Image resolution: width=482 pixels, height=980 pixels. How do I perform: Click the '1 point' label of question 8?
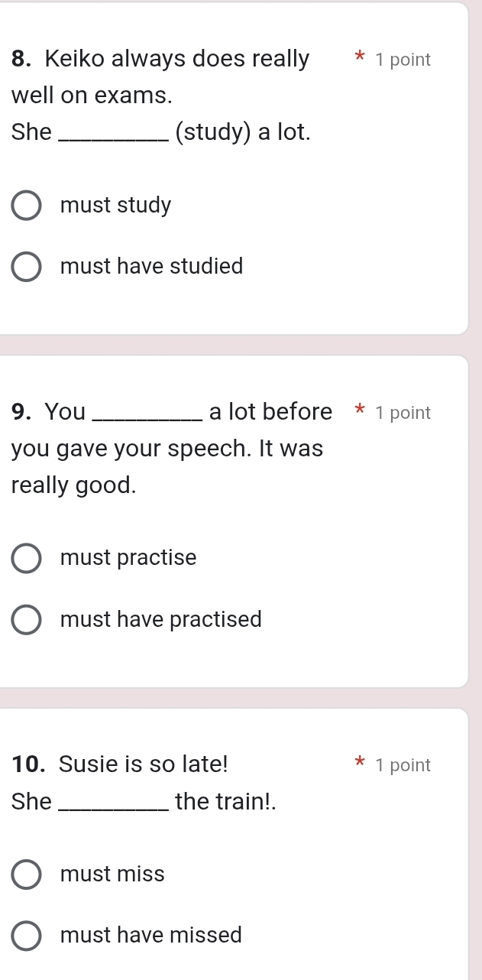point(403,60)
